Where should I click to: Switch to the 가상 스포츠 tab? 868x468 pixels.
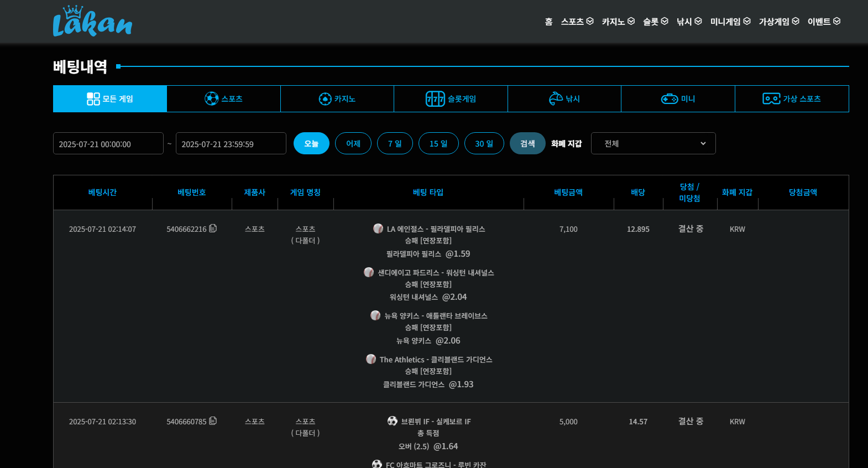pos(792,99)
